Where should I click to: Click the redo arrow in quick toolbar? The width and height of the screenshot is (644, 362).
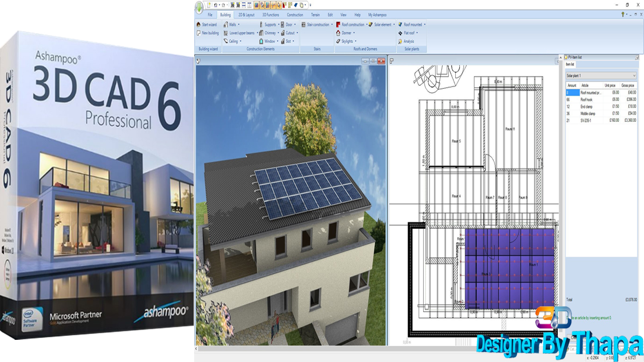coord(223,5)
